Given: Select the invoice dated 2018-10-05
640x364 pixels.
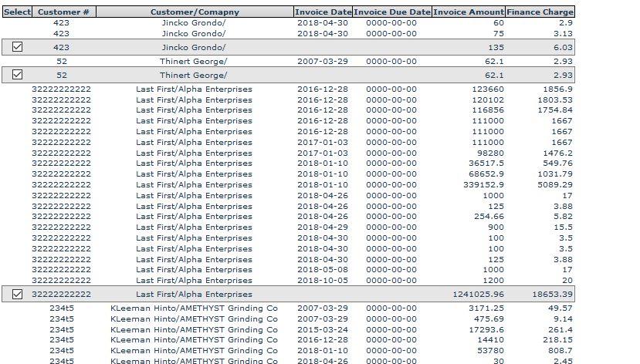Looking at the screenshot, I should pyautogui.click(x=323, y=281).
